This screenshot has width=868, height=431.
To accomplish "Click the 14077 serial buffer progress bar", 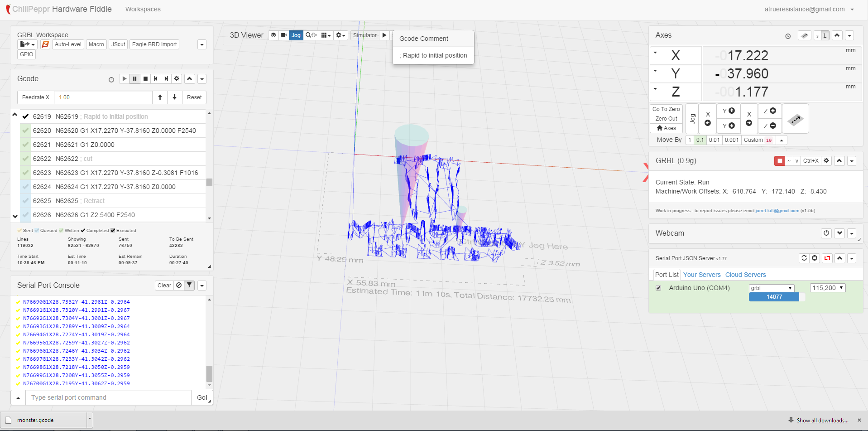I will coord(774,297).
